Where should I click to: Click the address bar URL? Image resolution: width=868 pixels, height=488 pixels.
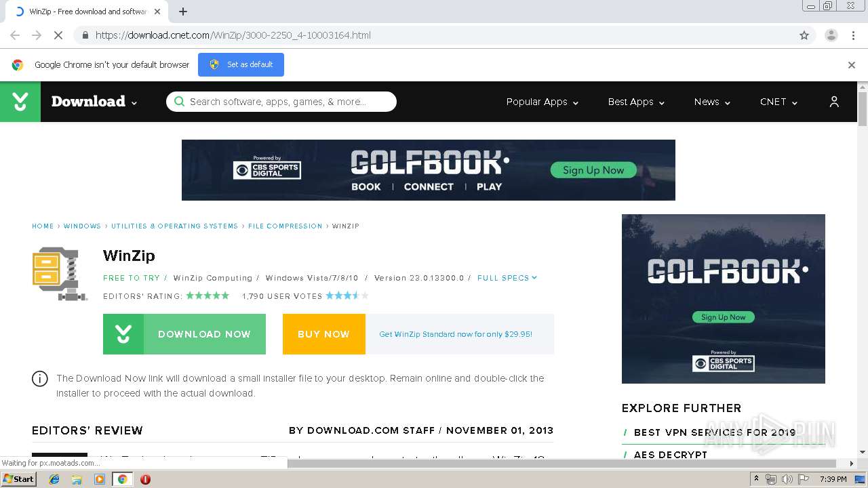click(233, 35)
